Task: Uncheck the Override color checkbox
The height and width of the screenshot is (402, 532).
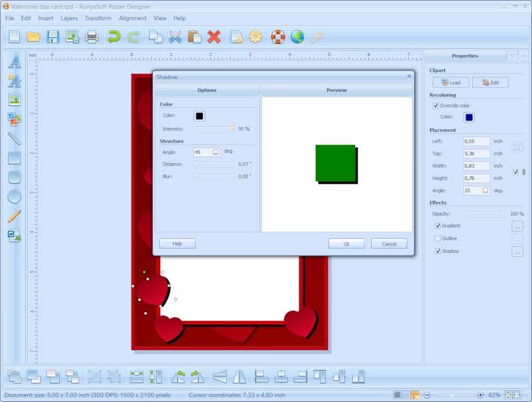Action: (x=436, y=105)
